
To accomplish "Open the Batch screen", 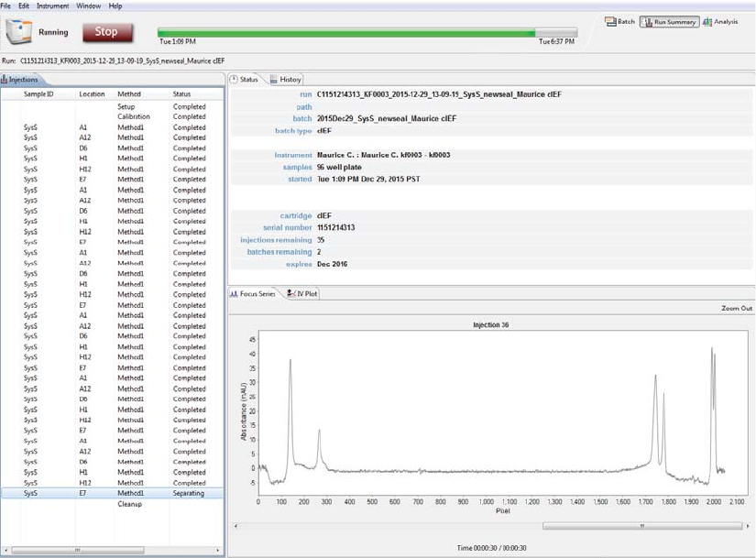I will 620,21.
